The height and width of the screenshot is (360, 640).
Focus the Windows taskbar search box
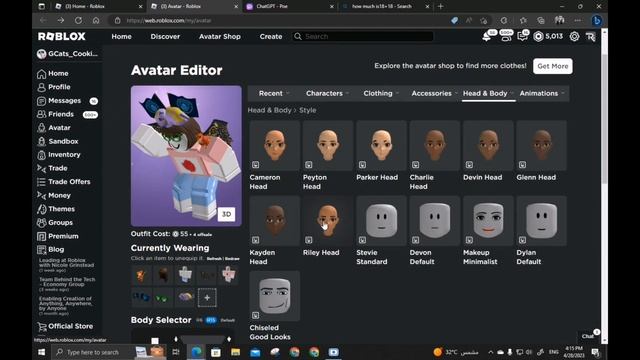(109, 352)
